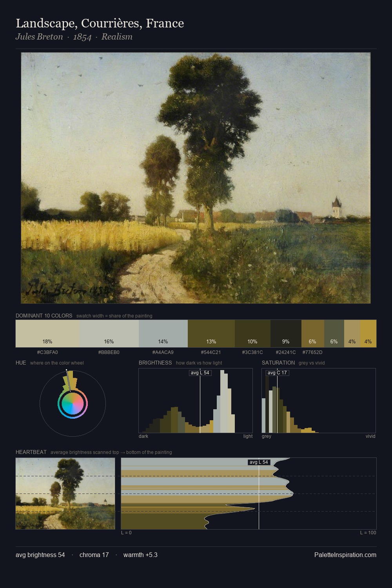Click the grey axis label under Saturation
The height and width of the screenshot is (588, 392).
(x=267, y=436)
